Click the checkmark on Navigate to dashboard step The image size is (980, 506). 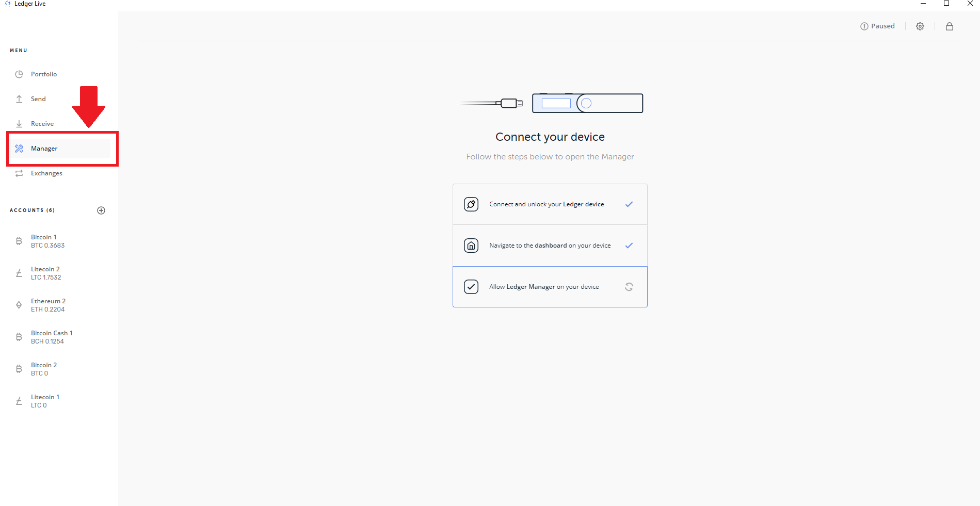point(629,246)
